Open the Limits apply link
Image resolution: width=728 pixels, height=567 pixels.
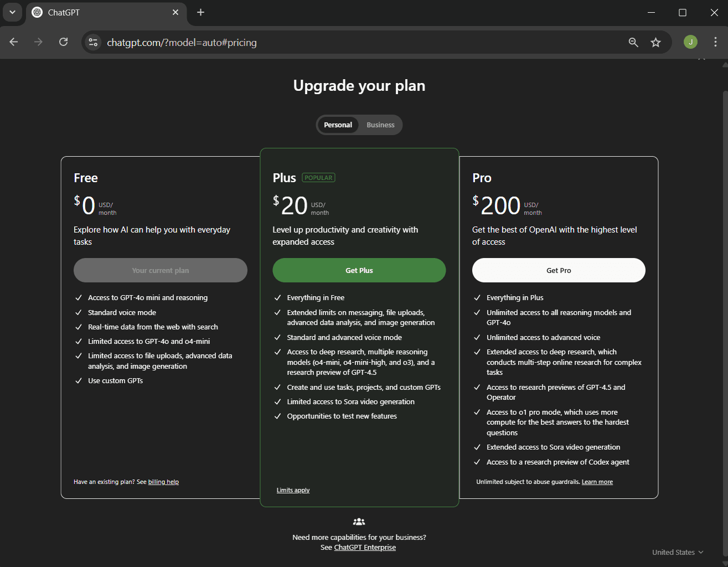coord(293,490)
